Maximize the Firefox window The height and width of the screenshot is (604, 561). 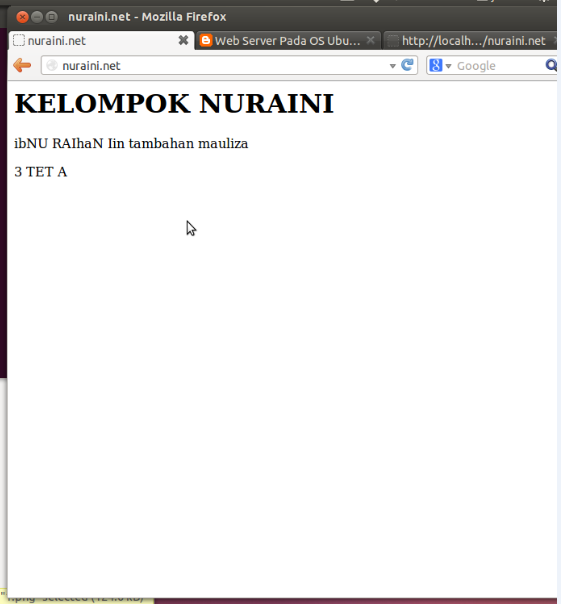click(x=52, y=17)
